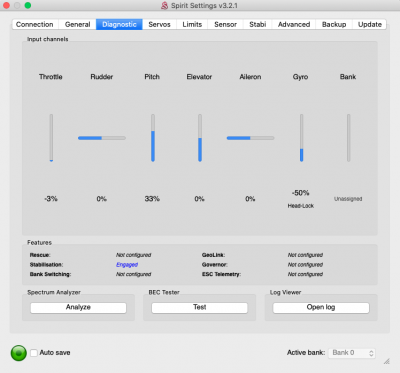Click the Rescue Not configured status

[x=134, y=255]
